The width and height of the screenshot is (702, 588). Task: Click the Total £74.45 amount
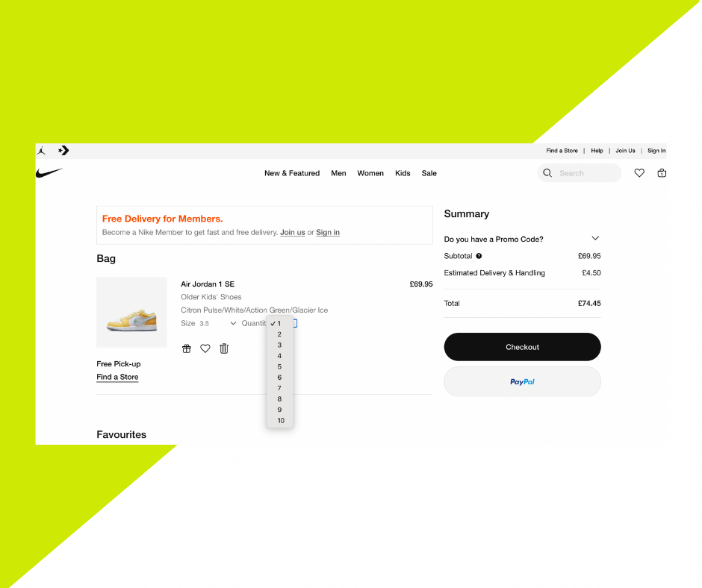tap(589, 303)
